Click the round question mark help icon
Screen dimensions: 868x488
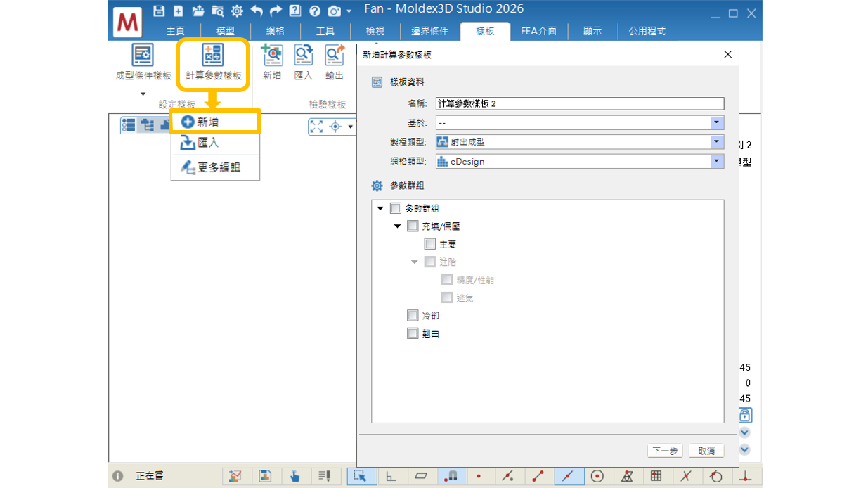[314, 11]
